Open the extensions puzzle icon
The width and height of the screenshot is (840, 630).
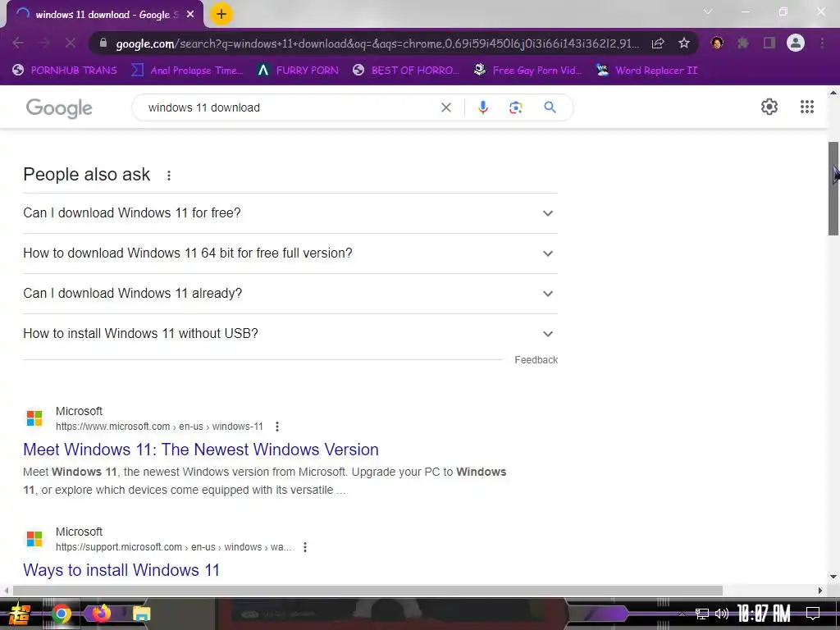point(743,43)
